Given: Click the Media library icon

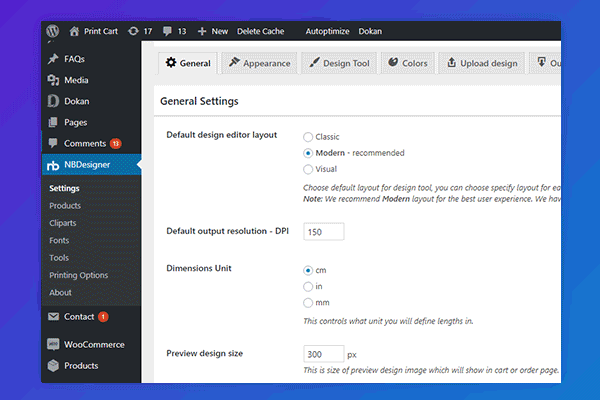Looking at the screenshot, I should pyautogui.click(x=53, y=80).
